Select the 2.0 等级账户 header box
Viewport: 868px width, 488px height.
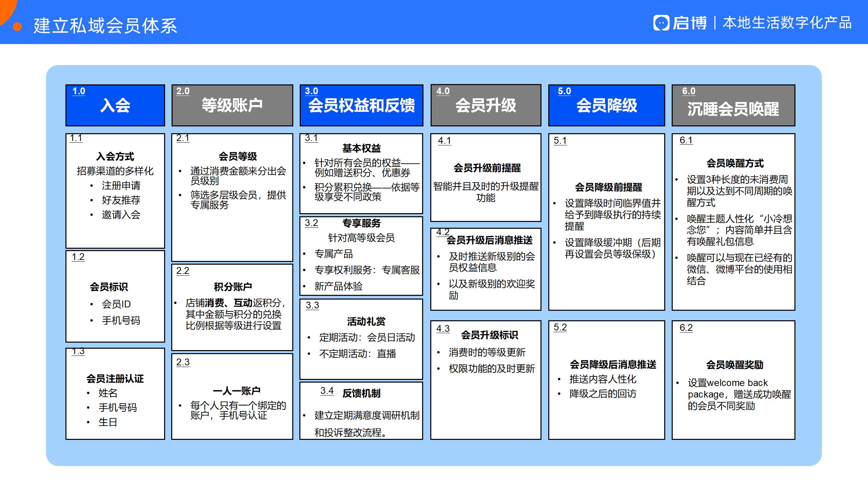coord(232,105)
